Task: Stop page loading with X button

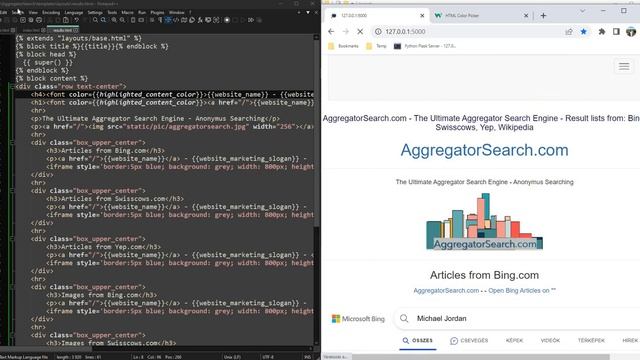Action: tap(360, 31)
